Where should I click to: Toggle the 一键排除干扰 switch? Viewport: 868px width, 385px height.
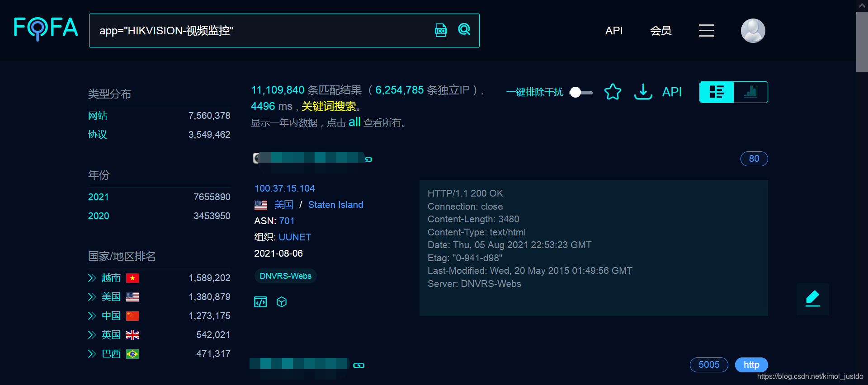(581, 92)
